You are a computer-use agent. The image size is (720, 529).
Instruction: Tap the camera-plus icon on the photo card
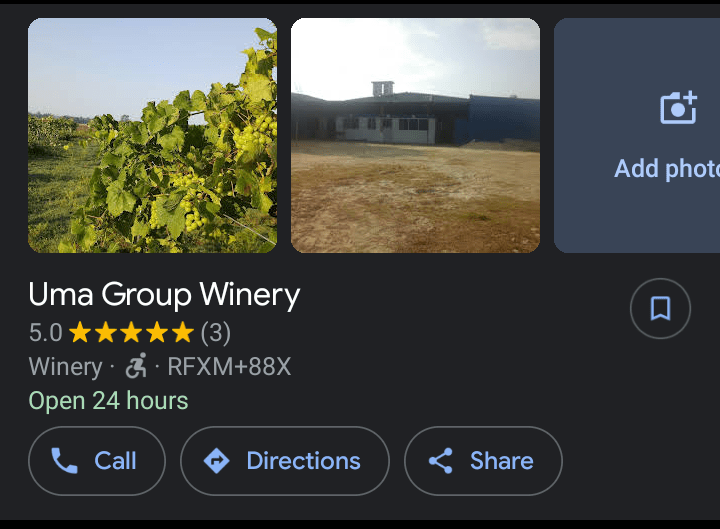coord(679,108)
